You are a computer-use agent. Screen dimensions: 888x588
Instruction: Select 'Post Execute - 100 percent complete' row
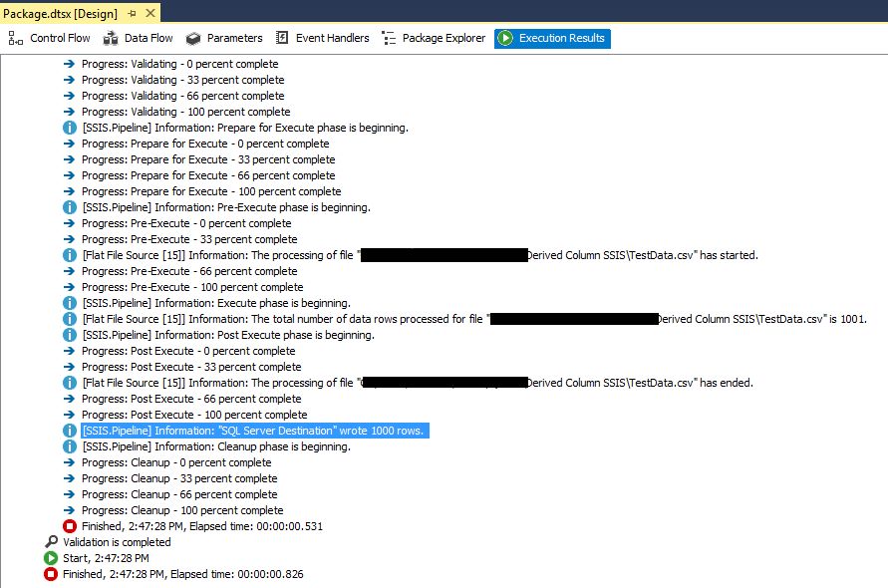tap(194, 415)
